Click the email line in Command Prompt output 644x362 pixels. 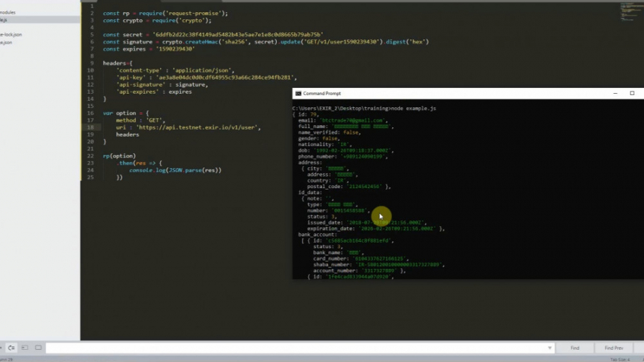click(x=343, y=120)
